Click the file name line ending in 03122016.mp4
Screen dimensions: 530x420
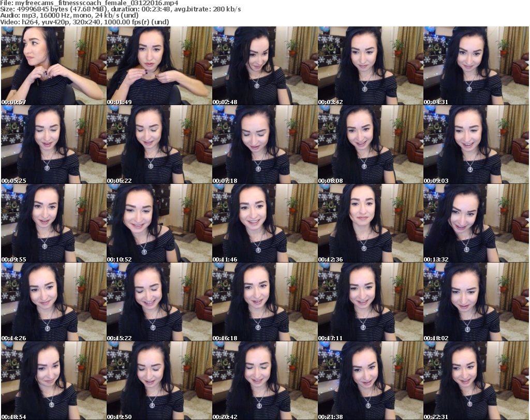click(x=89, y=3)
